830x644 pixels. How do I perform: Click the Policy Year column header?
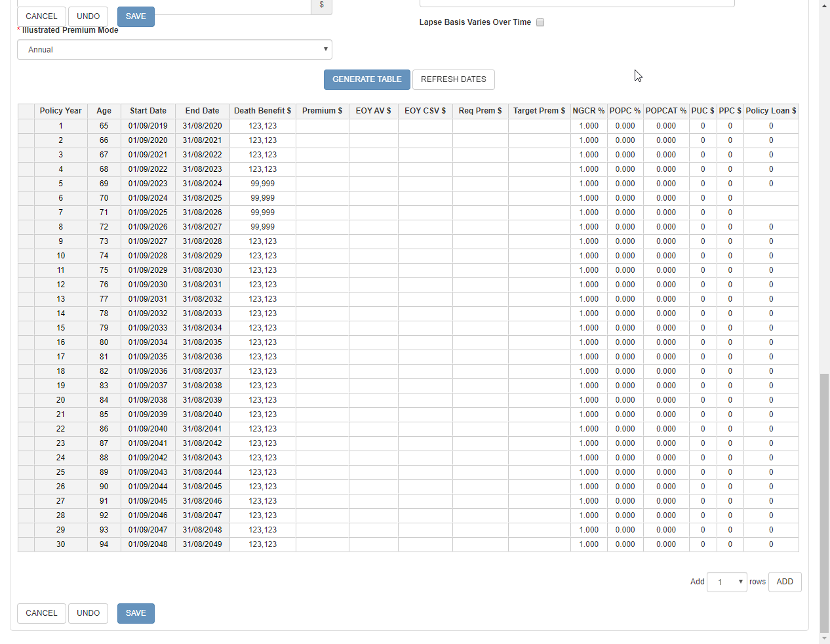[60, 111]
